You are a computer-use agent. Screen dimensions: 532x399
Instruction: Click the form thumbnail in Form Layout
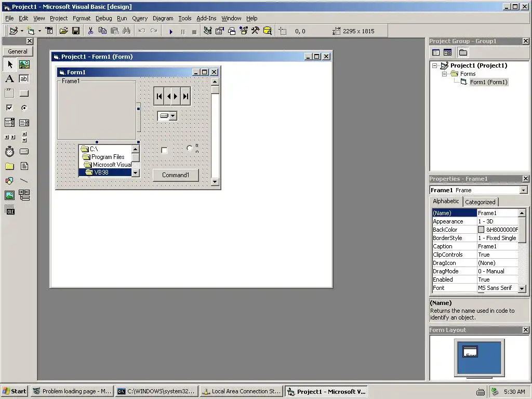470,352
